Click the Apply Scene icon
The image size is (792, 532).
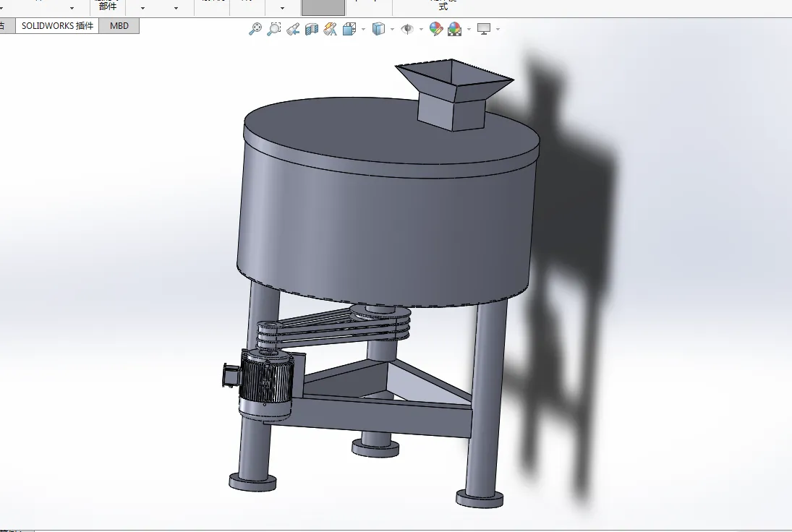(x=455, y=29)
